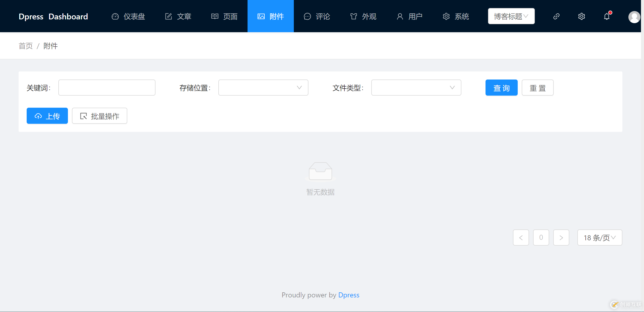Click the 上传 upload button

(x=47, y=116)
